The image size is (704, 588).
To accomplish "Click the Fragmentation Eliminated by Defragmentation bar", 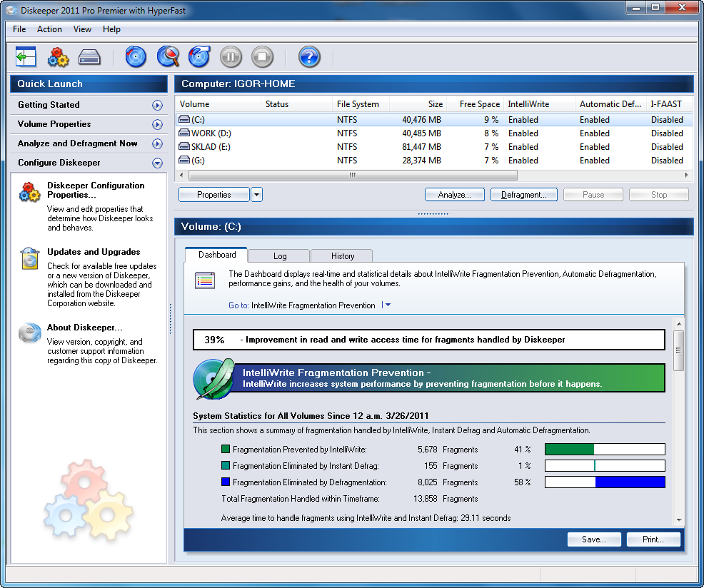I will point(605,482).
